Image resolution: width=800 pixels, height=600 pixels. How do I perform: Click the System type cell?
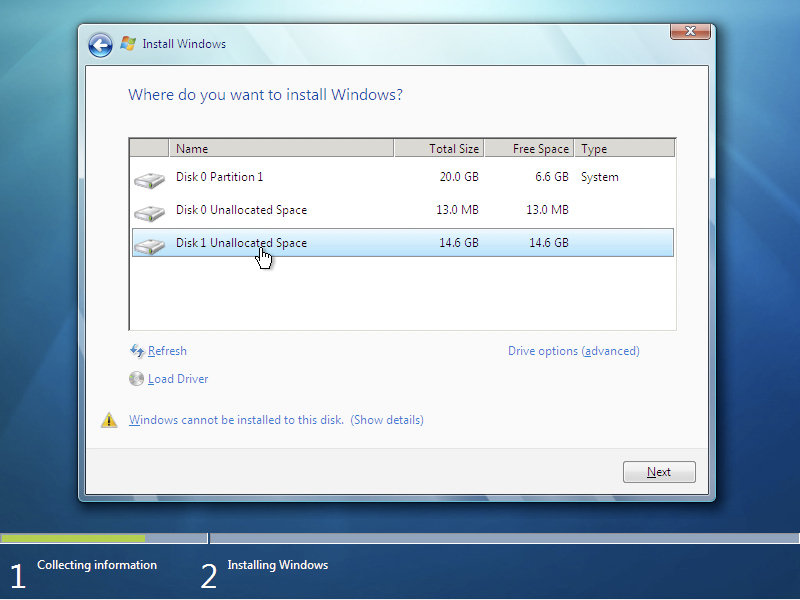[x=599, y=177]
